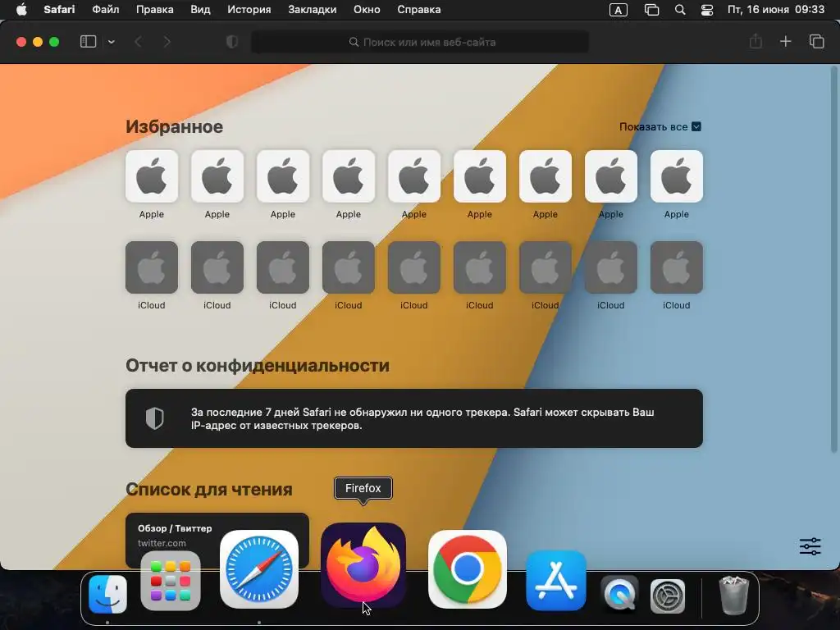Toggle the Safari sidebar
840x630 pixels.
(x=88, y=42)
